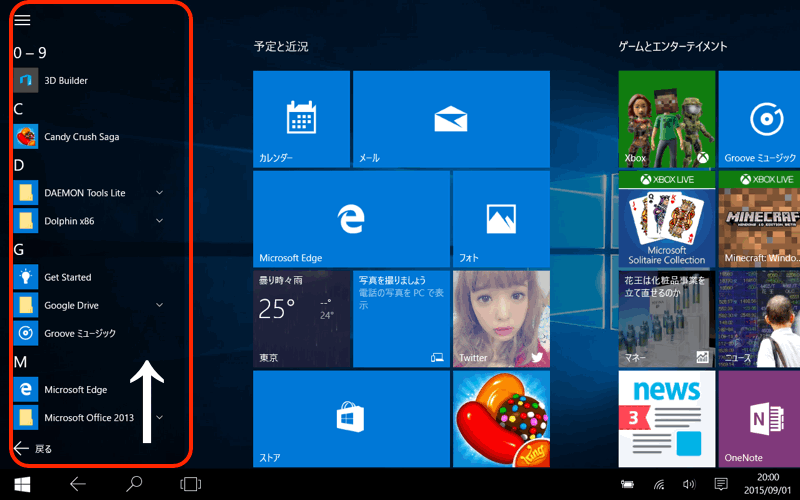Expand the DAEMON Tools Lite folder

point(159,193)
